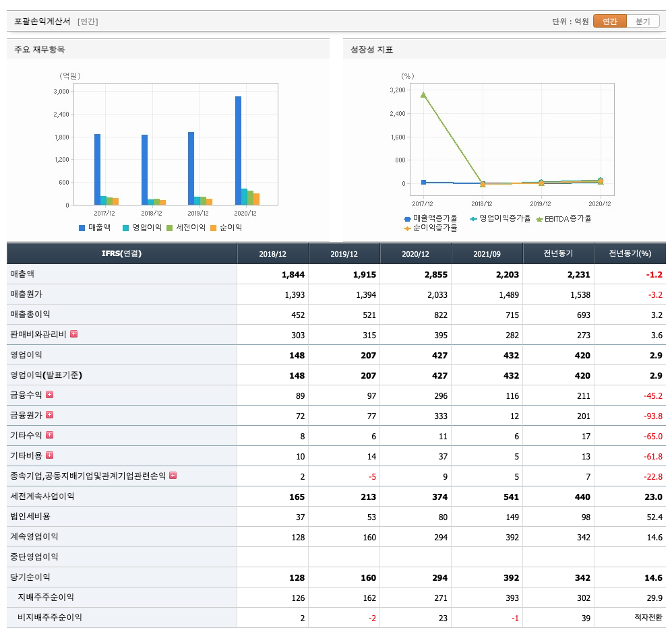Click the 2017/12 EBITDA growth triangle marker

(423, 94)
